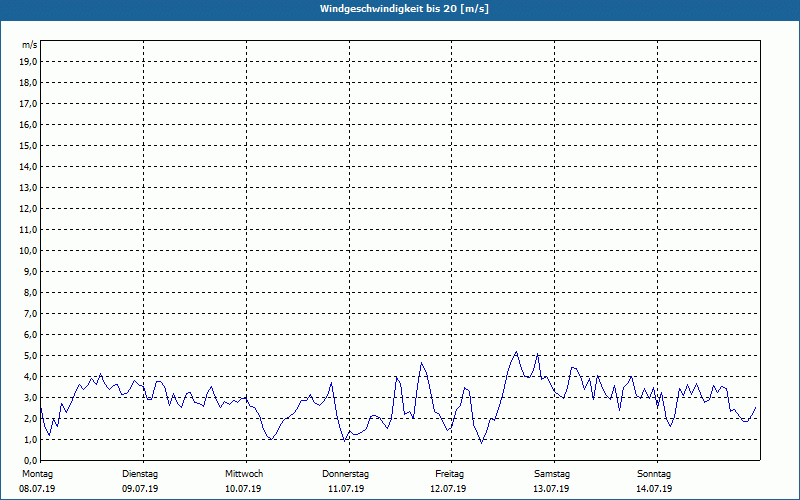The image size is (800, 500).
Task: Select the 'Sonntag' day label
Action: point(654,474)
